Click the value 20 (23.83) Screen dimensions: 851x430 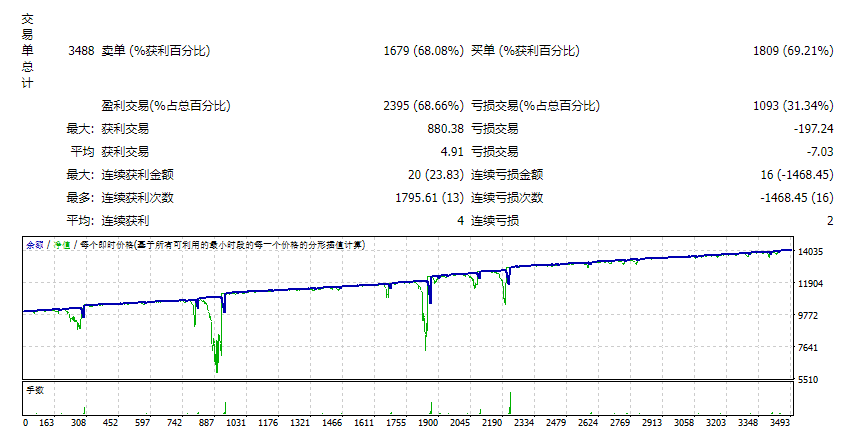point(436,175)
